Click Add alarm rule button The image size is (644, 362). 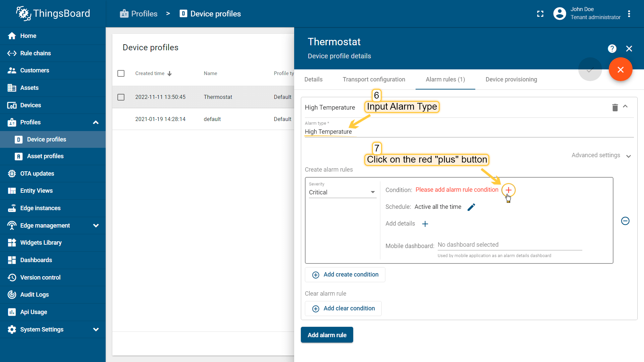[x=327, y=335]
